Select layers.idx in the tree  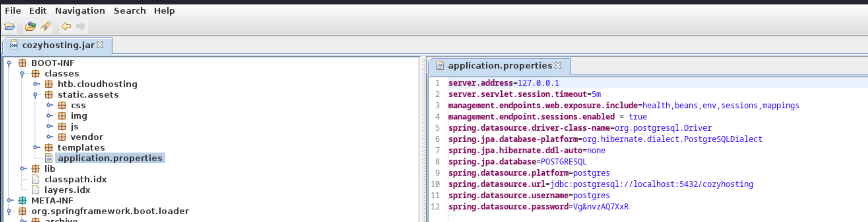(x=67, y=190)
